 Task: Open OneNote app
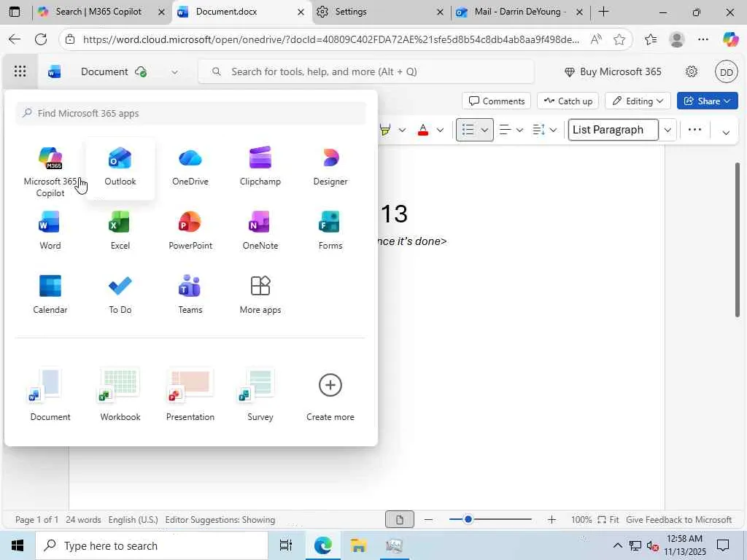pos(260,231)
